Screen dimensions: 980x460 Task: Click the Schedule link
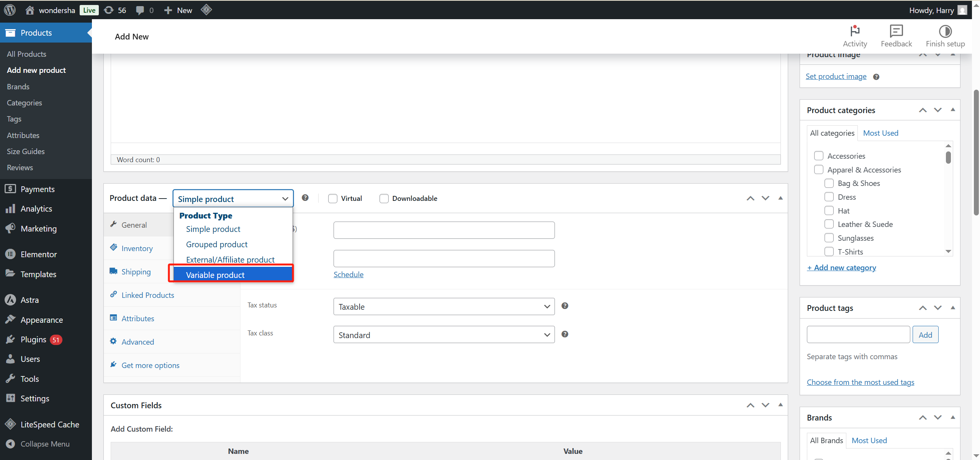click(348, 274)
